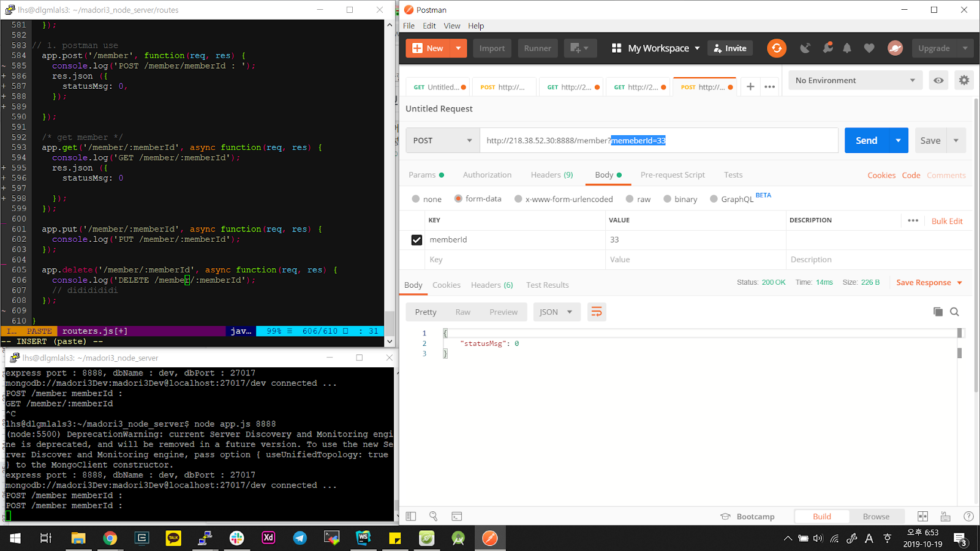The width and height of the screenshot is (980, 551).
Task: Open the POST method dropdown
Action: [443, 140]
